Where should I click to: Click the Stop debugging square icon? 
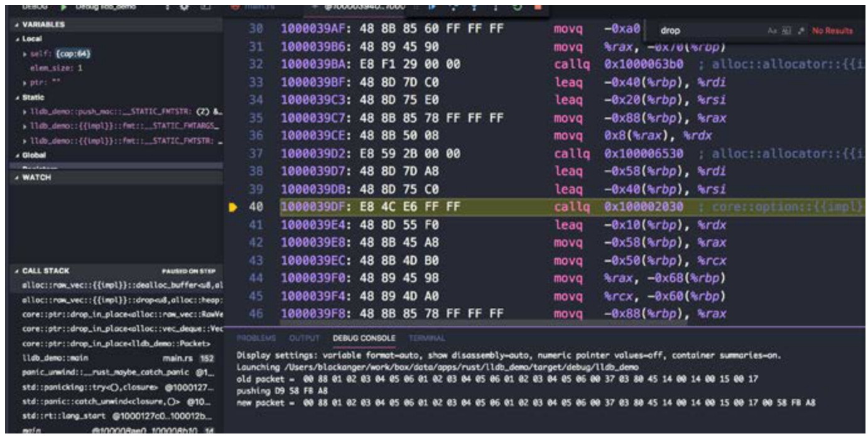(538, 7)
